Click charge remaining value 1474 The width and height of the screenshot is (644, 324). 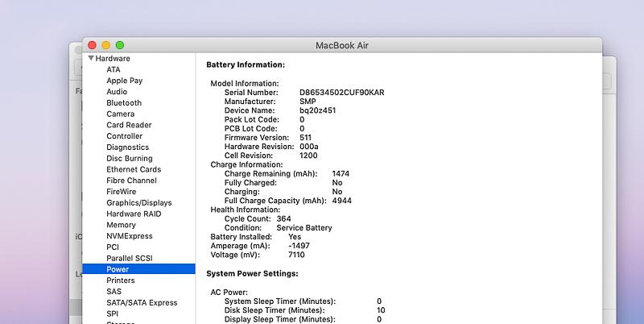341,174
